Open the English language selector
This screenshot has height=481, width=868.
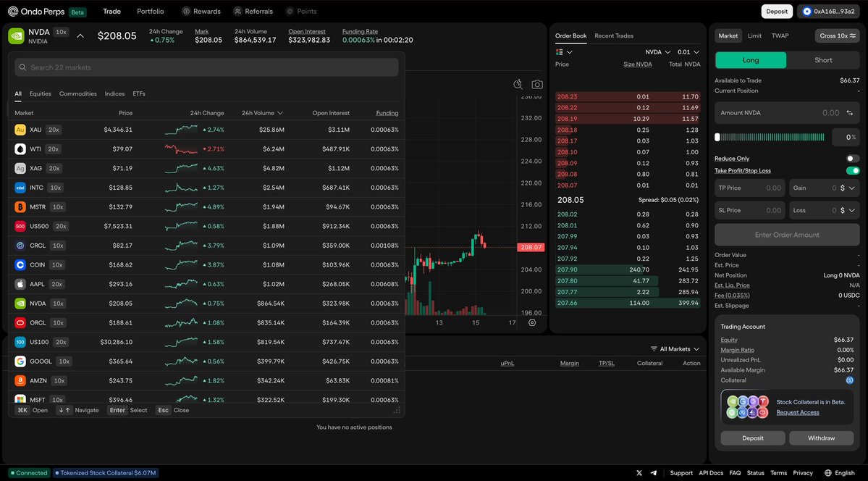pos(840,473)
